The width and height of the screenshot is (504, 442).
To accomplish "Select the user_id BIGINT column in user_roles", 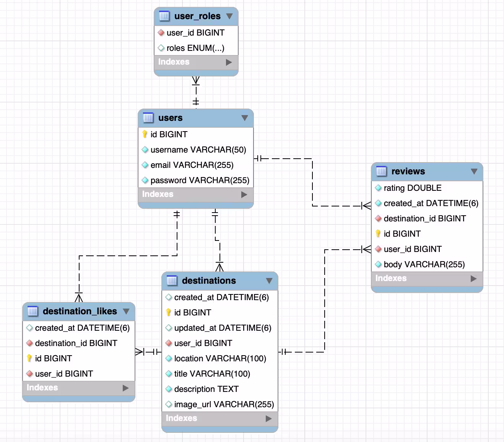I will point(196,32).
